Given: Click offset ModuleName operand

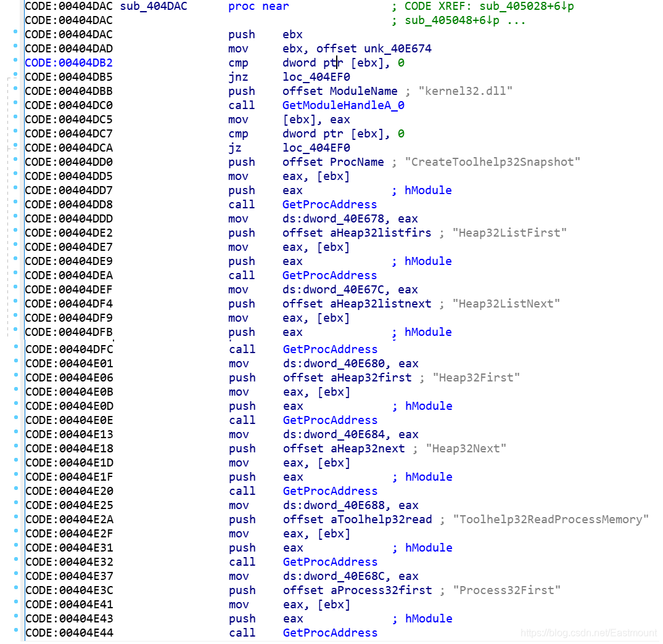Looking at the screenshot, I should click(x=340, y=91).
